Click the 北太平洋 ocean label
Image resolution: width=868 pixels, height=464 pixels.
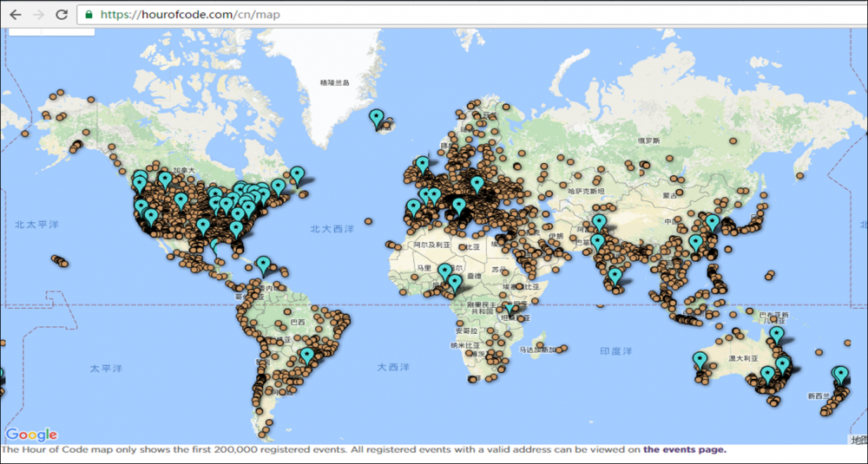pos(36,225)
